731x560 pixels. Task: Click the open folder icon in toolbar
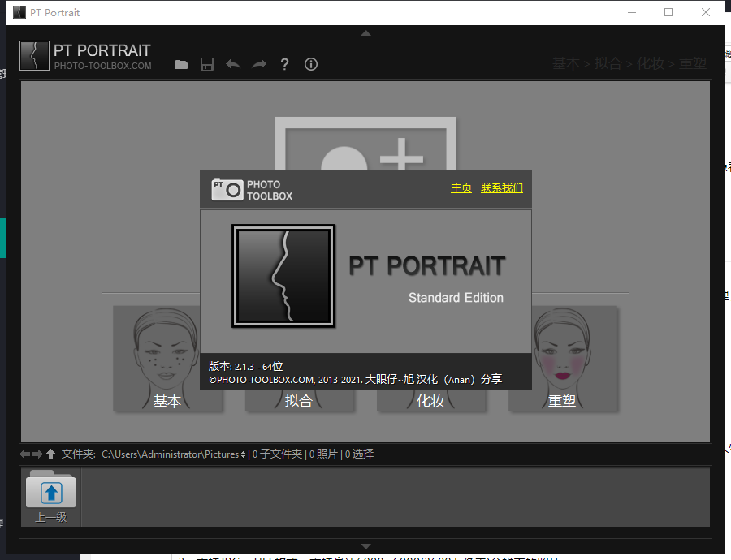click(181, 65)
